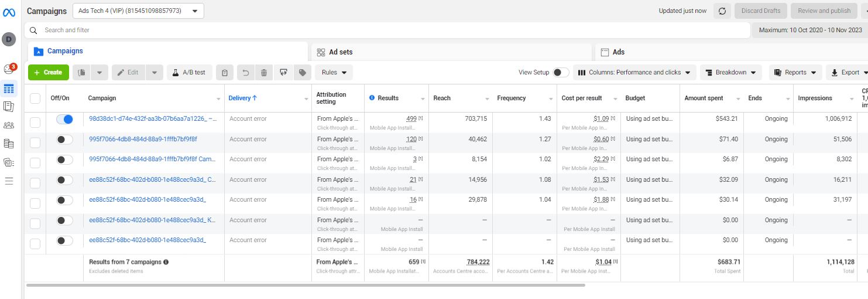Open campaign link 98d38dc1-d74e-432f-aa3b

coord(153,118)
